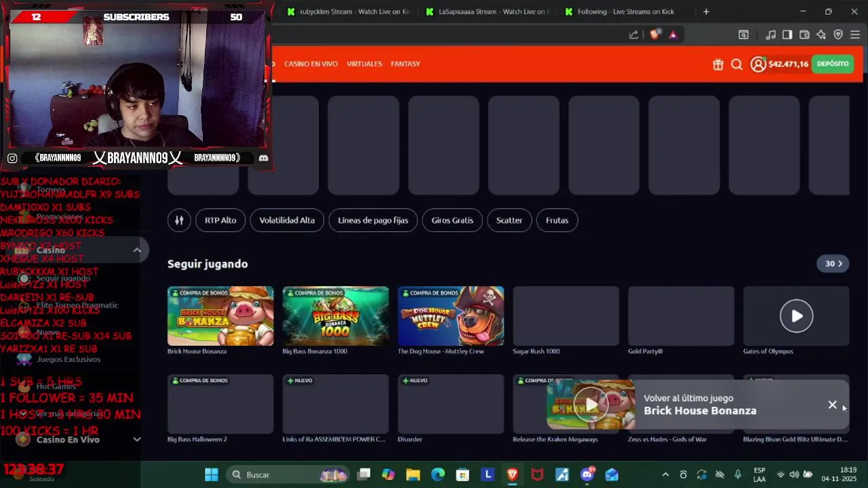Click Brave Rewards triangle icon
868x488 pixels.
[x=673, y=35]
